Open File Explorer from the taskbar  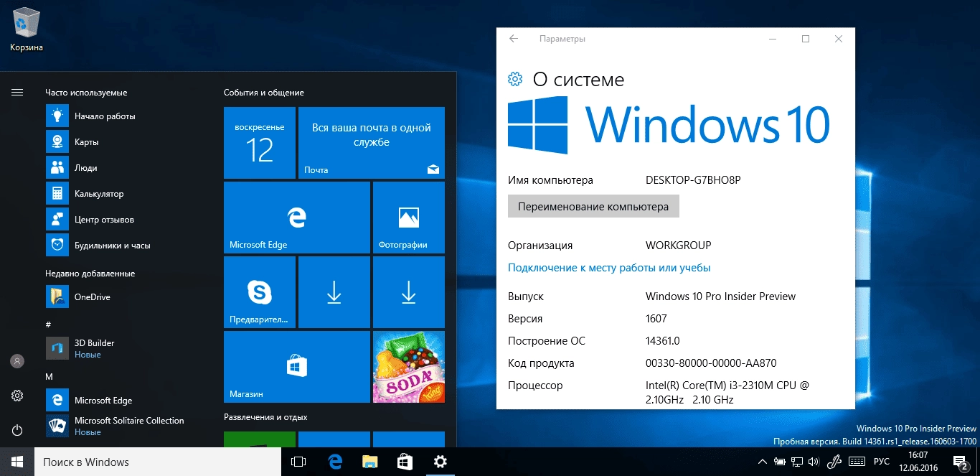(x=369, y=462)
